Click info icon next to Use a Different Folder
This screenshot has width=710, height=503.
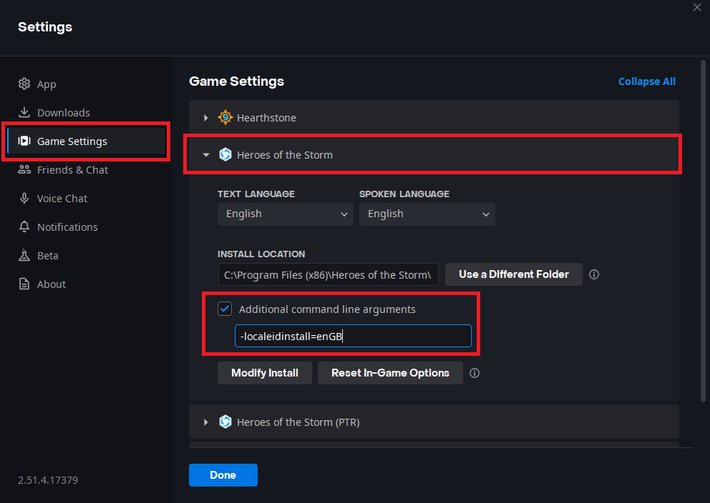point(594,274)
